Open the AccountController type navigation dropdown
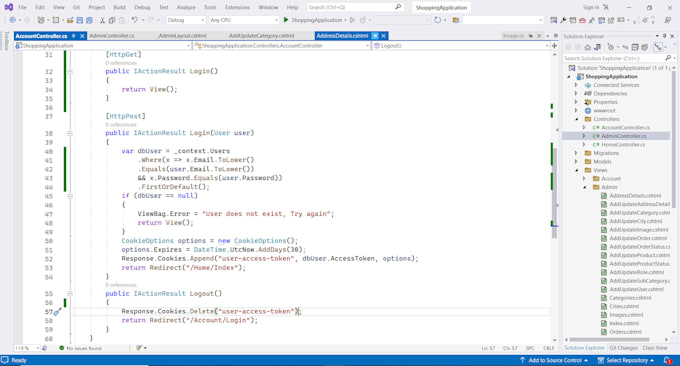This screenshot has height=366, width=680. tap(282, 46)
